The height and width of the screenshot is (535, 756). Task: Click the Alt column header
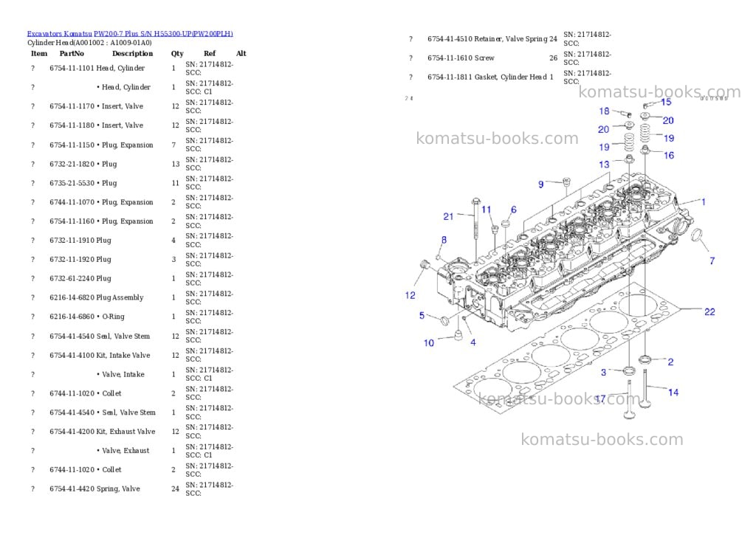(x=241, y=53)
